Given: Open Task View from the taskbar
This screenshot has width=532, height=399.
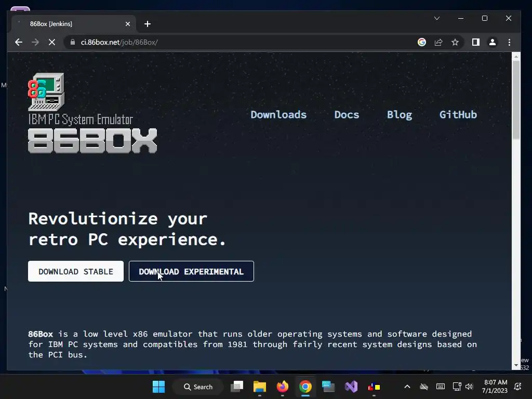Looking at the screenshot, I should tap(237, 387).
